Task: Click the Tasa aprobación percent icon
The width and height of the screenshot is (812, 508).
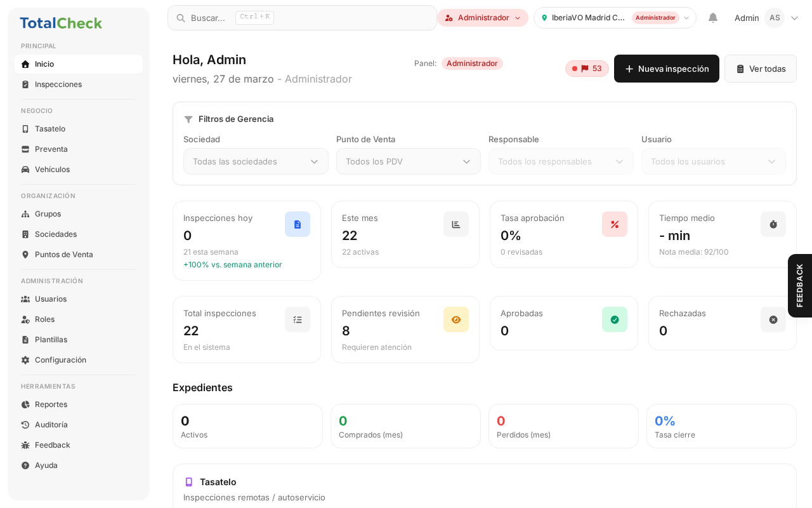Action: coord(615,224)
